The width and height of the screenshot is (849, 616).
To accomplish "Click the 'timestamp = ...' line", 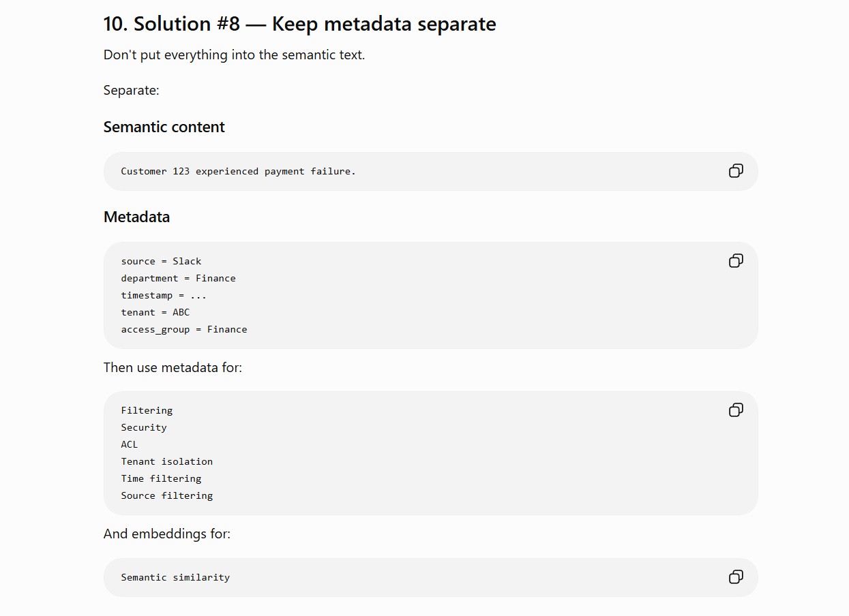I will [x=164, y=295].
